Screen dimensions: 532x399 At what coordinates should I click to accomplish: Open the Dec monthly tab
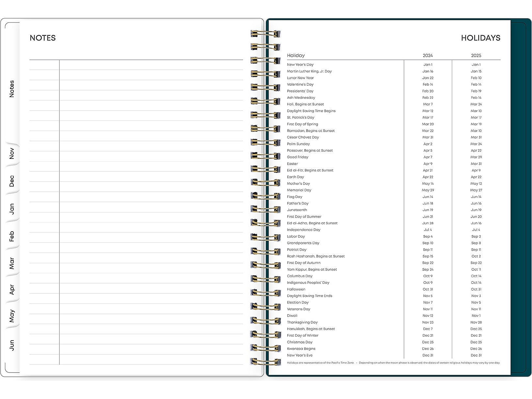(12, 181)
